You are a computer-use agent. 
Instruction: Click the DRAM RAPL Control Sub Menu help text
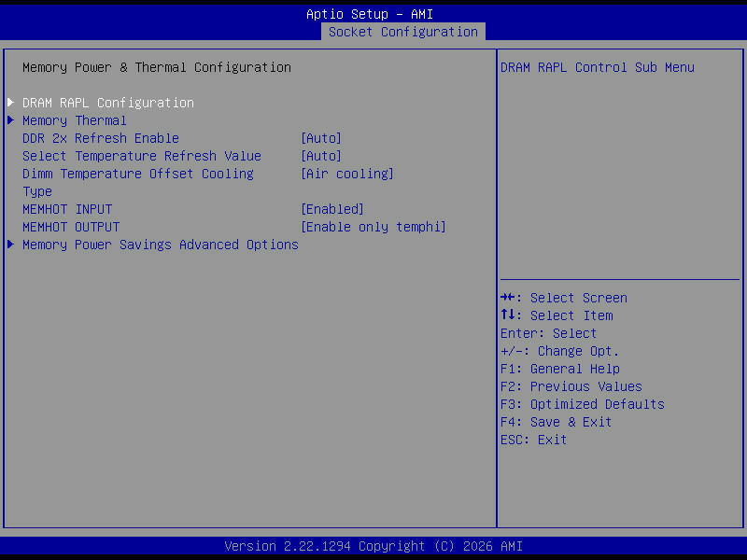(x=598, y=67)
